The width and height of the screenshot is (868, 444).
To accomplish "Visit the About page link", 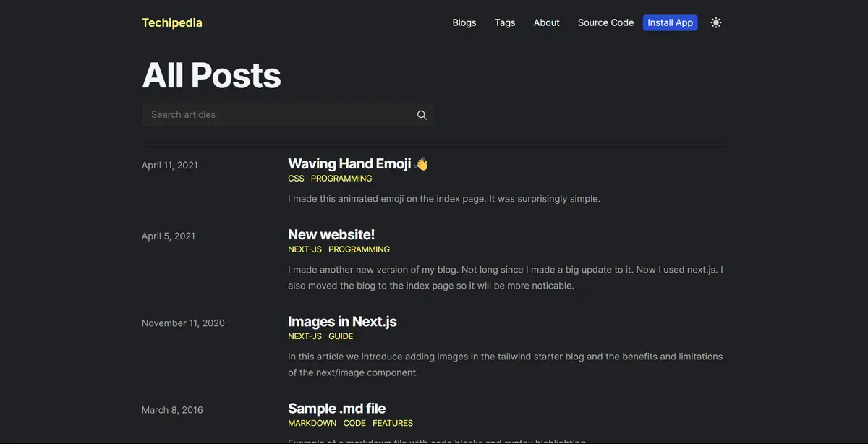I will (546, 22).
